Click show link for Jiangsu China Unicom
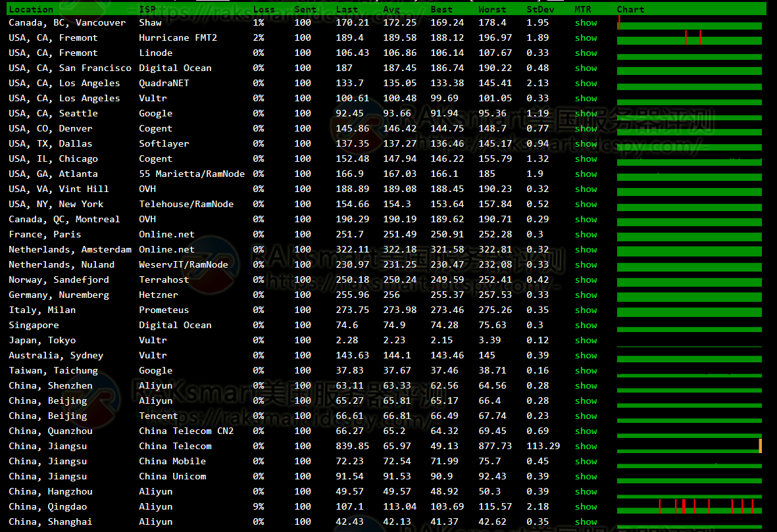The height and width of the screenshot is (532, 777). coord(586,476)
